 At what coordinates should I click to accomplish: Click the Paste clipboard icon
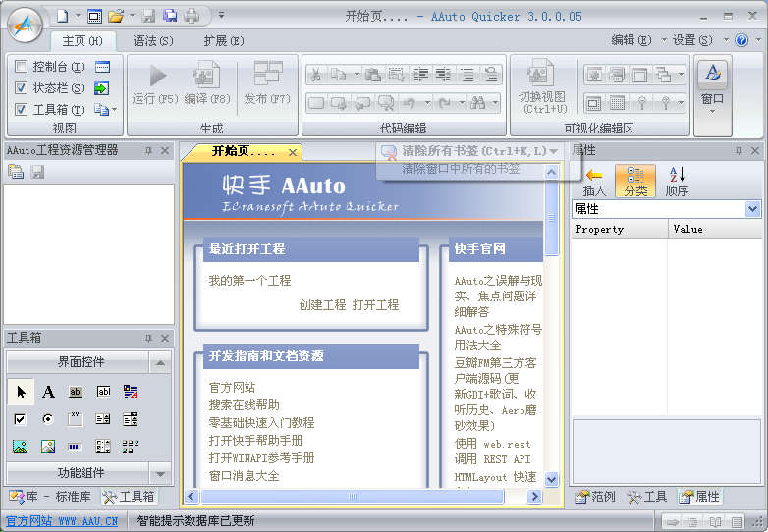373,75
